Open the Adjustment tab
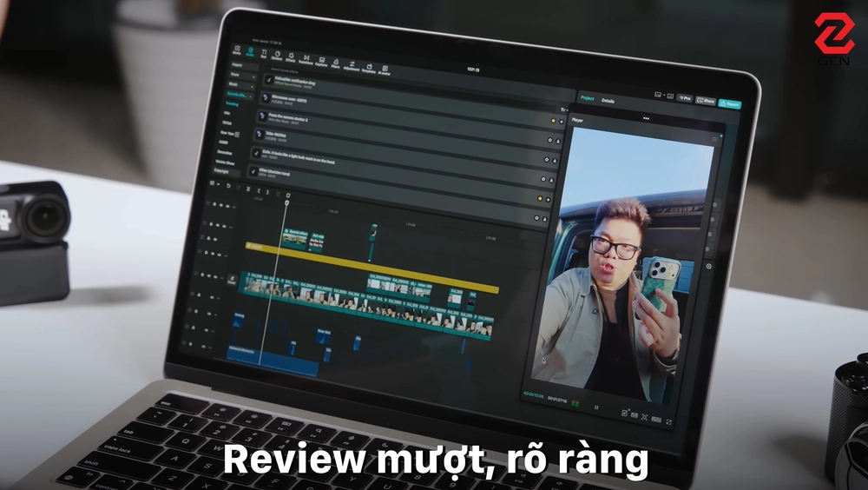 pos(352,67)
